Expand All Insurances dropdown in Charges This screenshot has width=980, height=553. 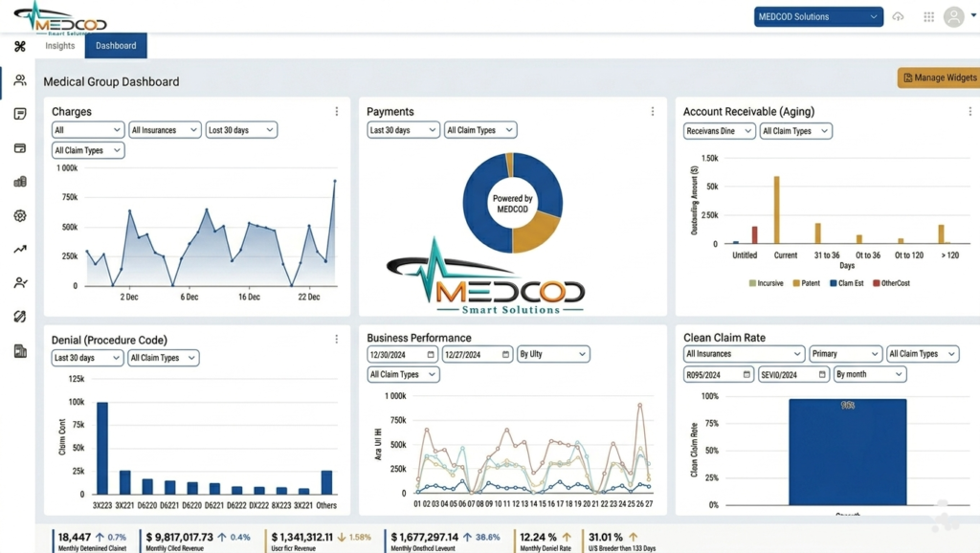coord(165,130)
